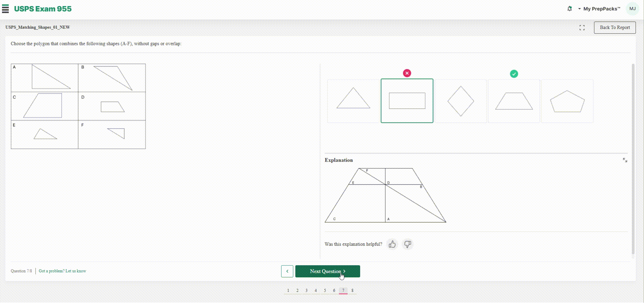
Task: Select the diamond answer option
Action: (x=461, y=101)
